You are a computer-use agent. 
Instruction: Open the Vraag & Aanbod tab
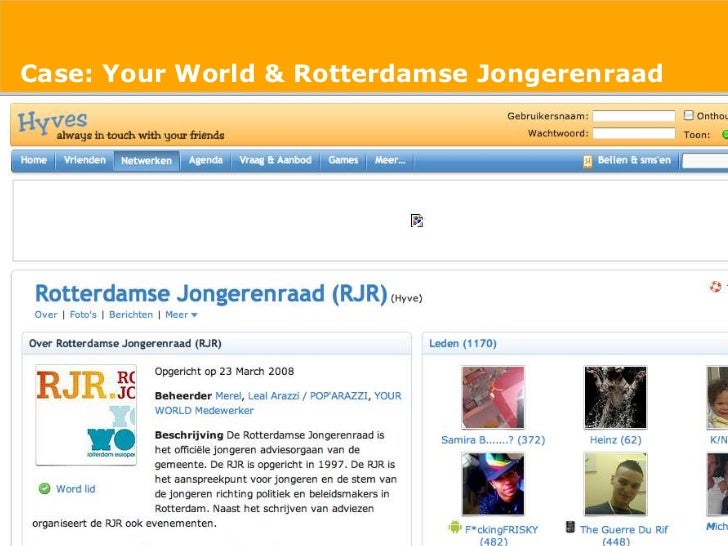pos(275,160)
